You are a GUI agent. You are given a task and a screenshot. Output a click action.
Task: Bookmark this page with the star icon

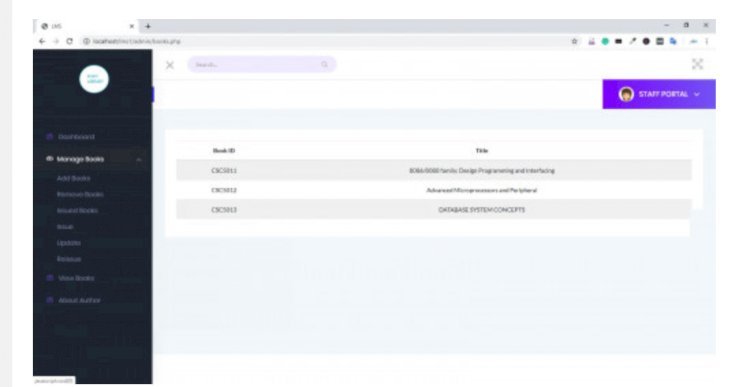(574, 42)
